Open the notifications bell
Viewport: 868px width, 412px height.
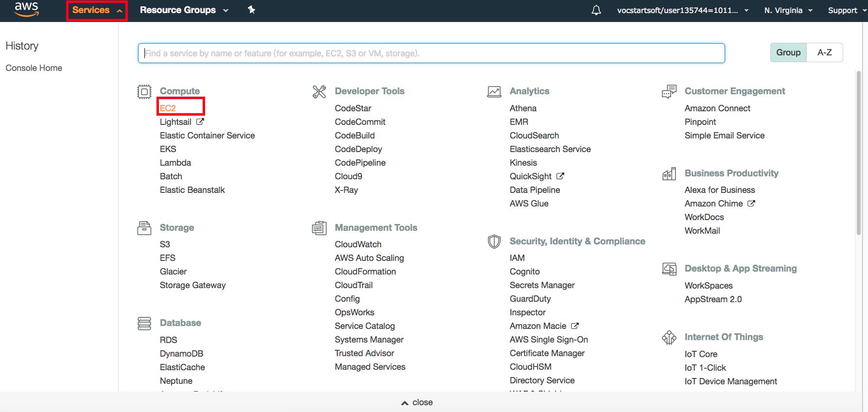pyautogui.click(x=596, y=10)
